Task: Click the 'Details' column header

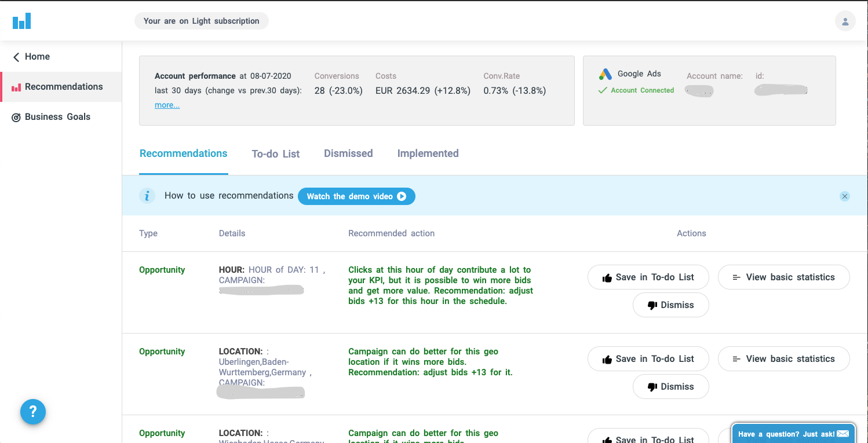Action: [232, 233]
